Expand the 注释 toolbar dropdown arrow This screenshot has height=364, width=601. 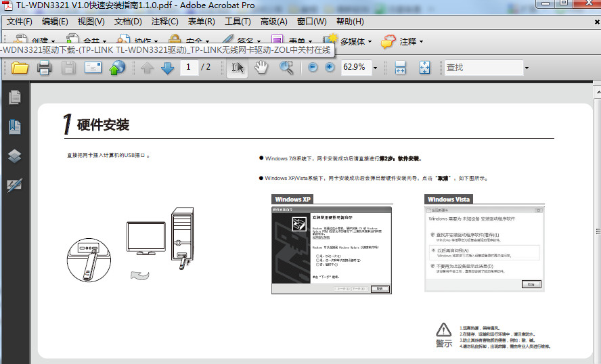click(421, 41)
